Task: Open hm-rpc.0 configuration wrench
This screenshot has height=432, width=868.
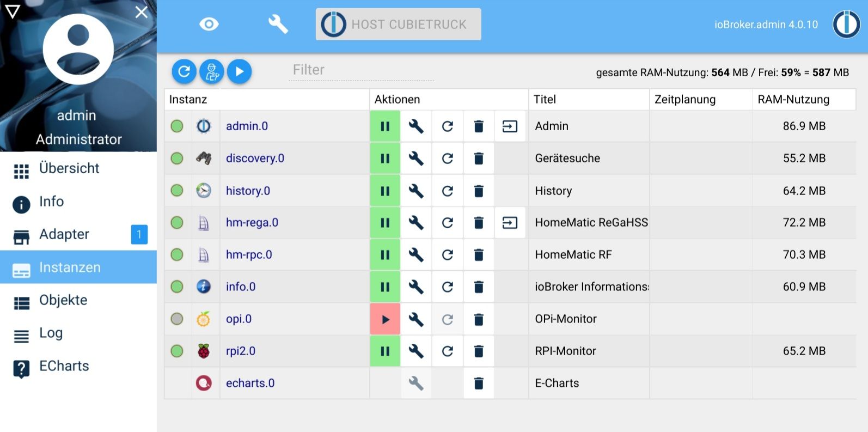Action: (416, 255)
